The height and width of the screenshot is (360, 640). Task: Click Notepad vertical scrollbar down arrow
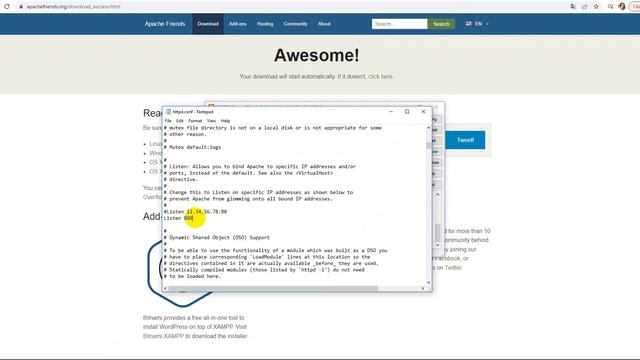point(428,282)
